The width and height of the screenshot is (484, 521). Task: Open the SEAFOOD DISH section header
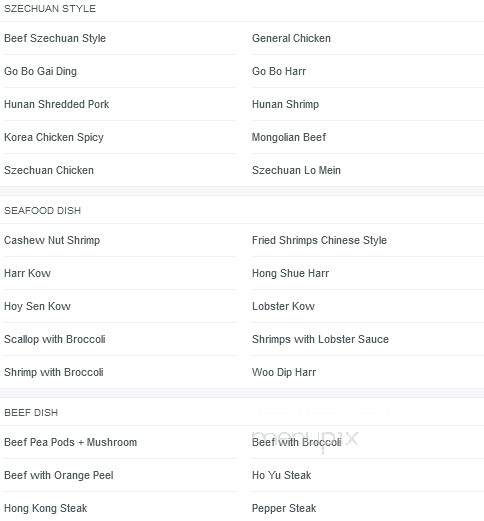[42, 211]
